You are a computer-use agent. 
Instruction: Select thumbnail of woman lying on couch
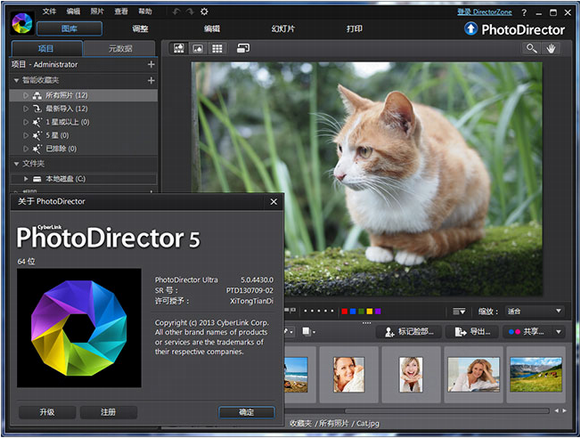point(473,374)
